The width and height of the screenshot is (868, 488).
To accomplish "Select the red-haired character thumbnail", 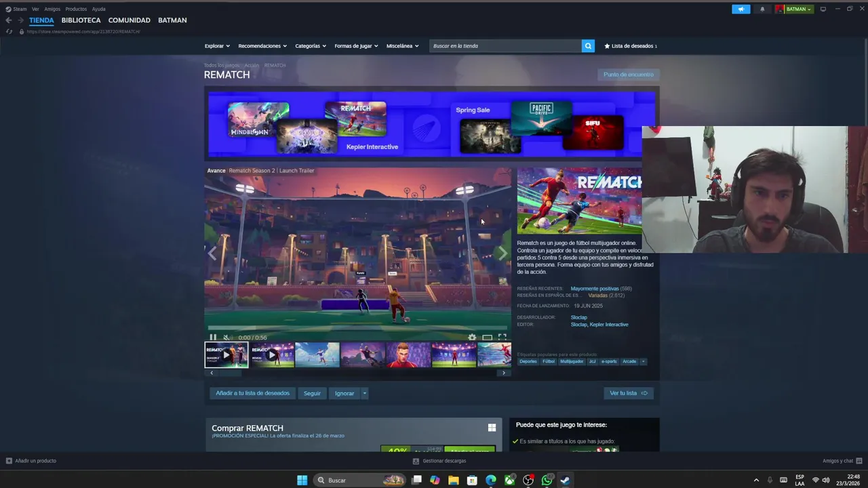I will pyautogui.click(x=408, y=354).
